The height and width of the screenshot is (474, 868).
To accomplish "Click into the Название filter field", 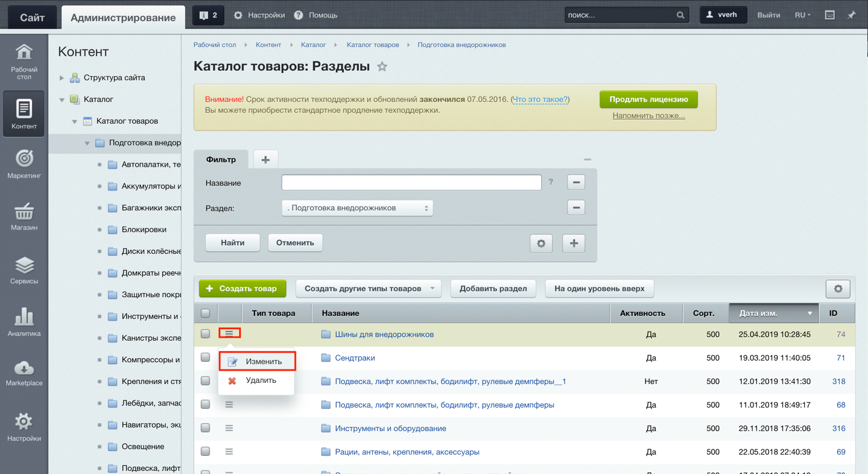I will [411, 182].
